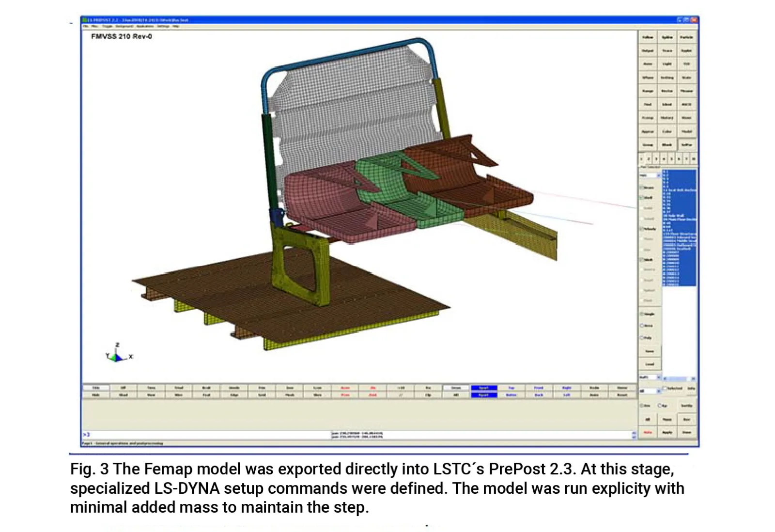The image size is (775, 532).
Task: Click the Ident identify button
Action: pyautogui.click(x=667, y=104)
